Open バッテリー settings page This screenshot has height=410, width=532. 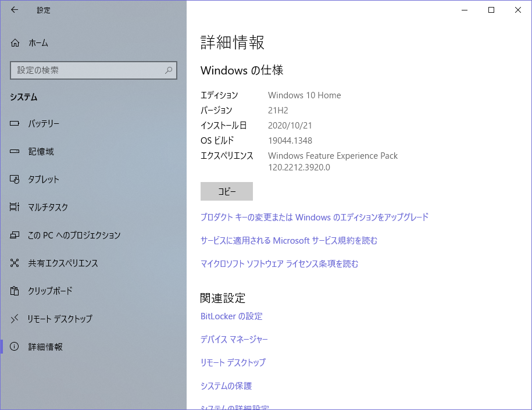click(x=93, y=123)
